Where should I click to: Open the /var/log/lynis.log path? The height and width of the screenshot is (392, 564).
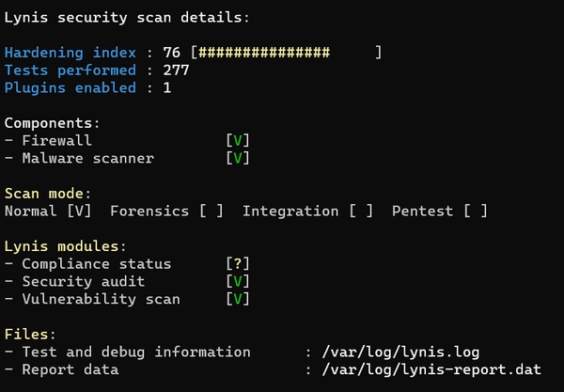tap(401, 353)
